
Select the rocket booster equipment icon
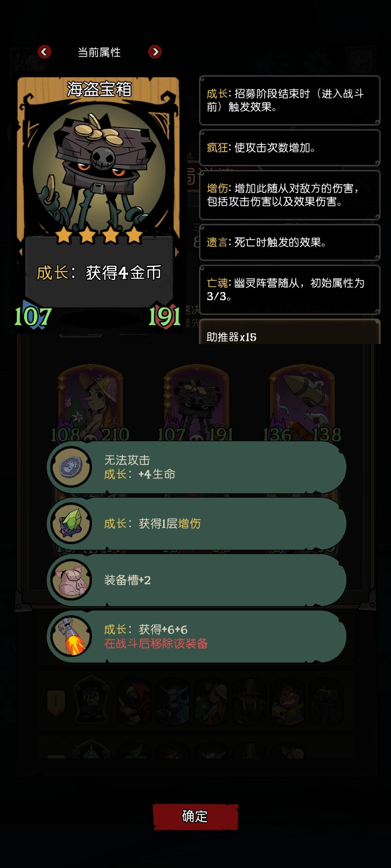[71, 636]
